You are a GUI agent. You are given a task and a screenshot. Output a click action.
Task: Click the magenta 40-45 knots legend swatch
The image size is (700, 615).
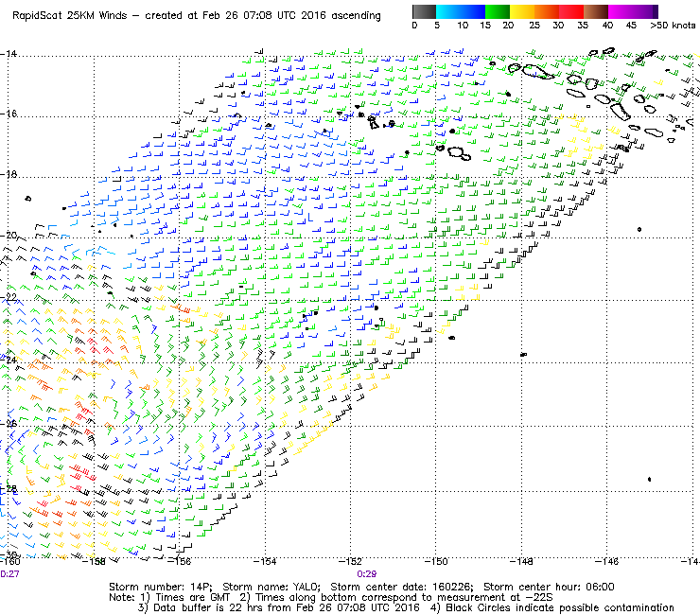(x=621, y=11)
